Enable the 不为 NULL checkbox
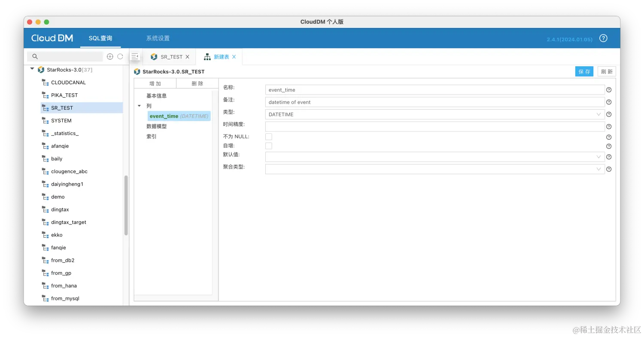644x337 pixels. (269, 137)
